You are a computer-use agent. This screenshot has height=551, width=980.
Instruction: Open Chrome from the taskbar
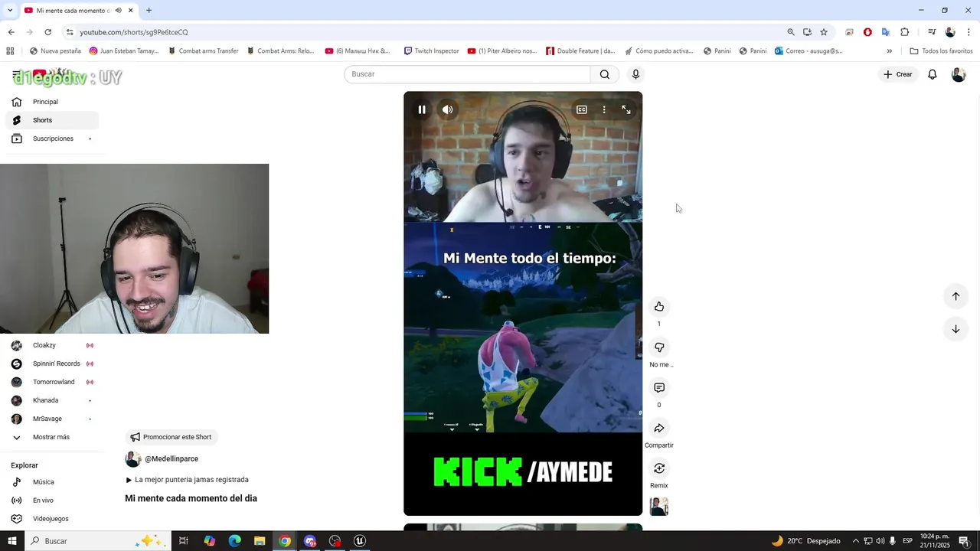click(285, 541)
